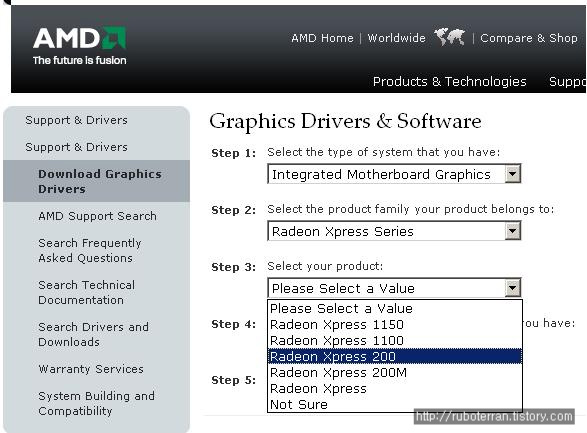Open the Worldwide link
The height and width of the screenshot is (433, 587).
tap(396, 38)
